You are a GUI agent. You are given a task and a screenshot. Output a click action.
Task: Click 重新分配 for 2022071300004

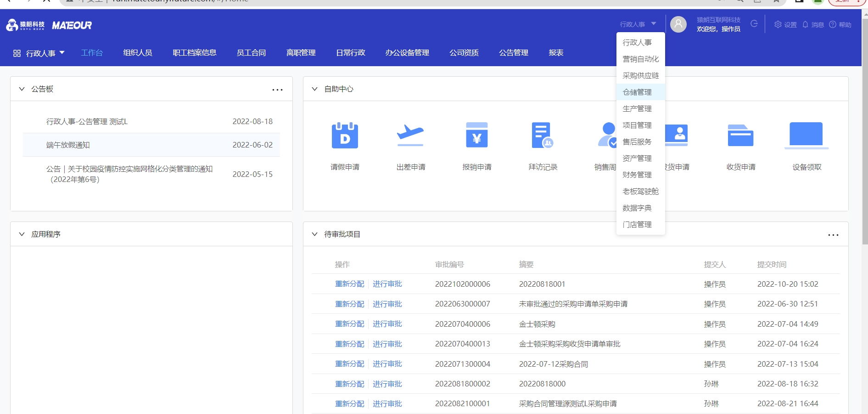click(x=349, y=364)
